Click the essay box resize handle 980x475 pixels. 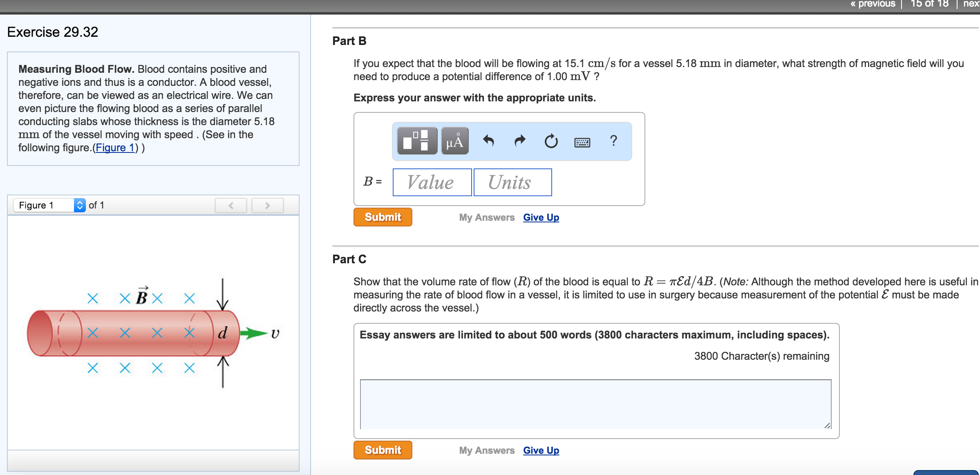click(827, 426)
